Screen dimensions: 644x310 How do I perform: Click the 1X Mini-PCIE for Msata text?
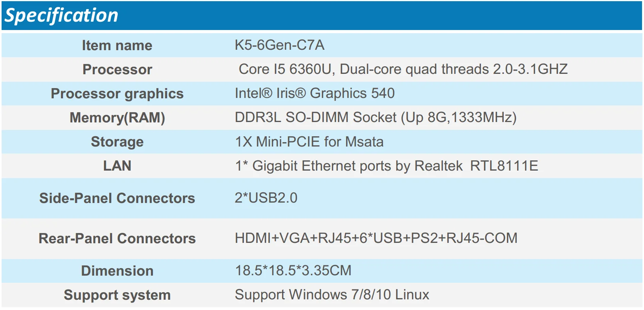309,142
